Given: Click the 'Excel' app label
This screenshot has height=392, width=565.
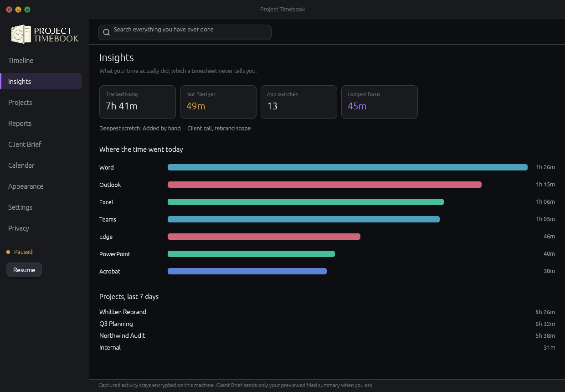Looking at the screenshot, I should 106,202.
